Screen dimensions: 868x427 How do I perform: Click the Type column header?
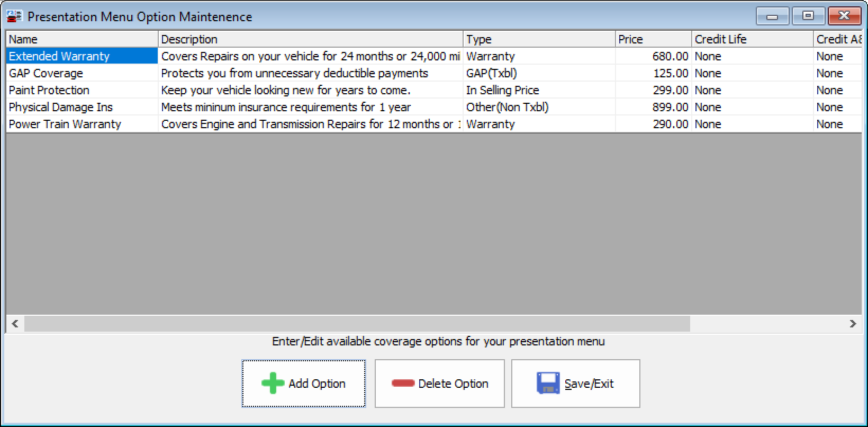539,39
